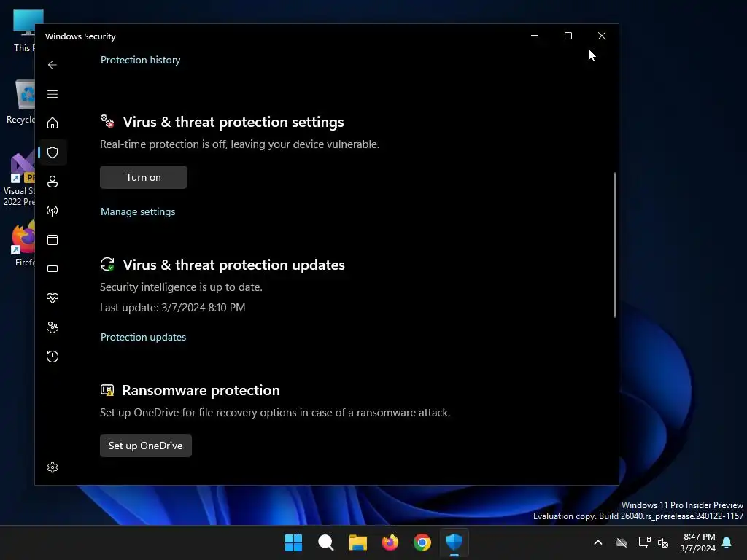
Task: Open the taskbar clock and date
Action: point(698,542)
